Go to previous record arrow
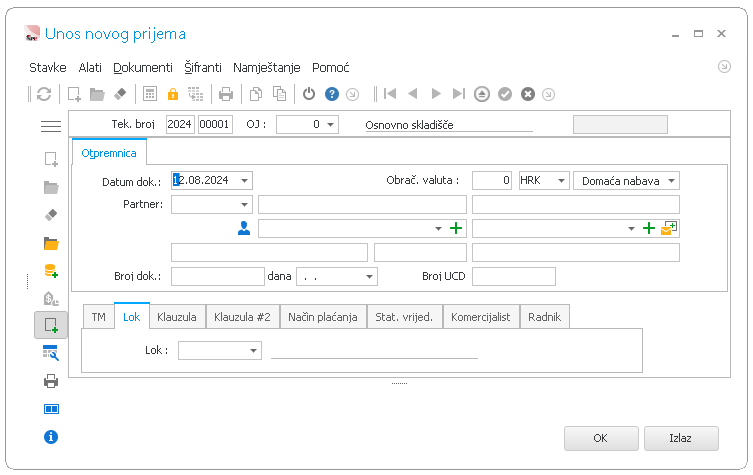The image size is (753, 475). [413, 94]
